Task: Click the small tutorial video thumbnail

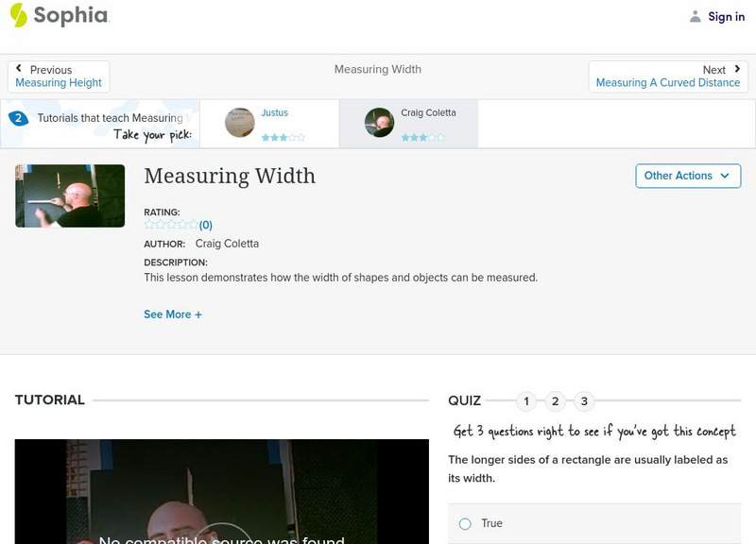Action: (70, 196)
